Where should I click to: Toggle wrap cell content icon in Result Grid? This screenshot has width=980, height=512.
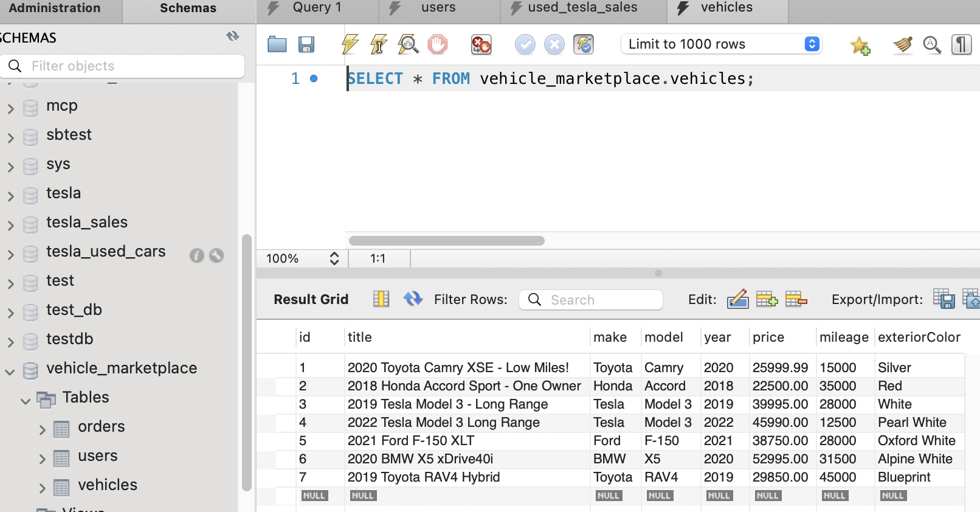(381, 299)
